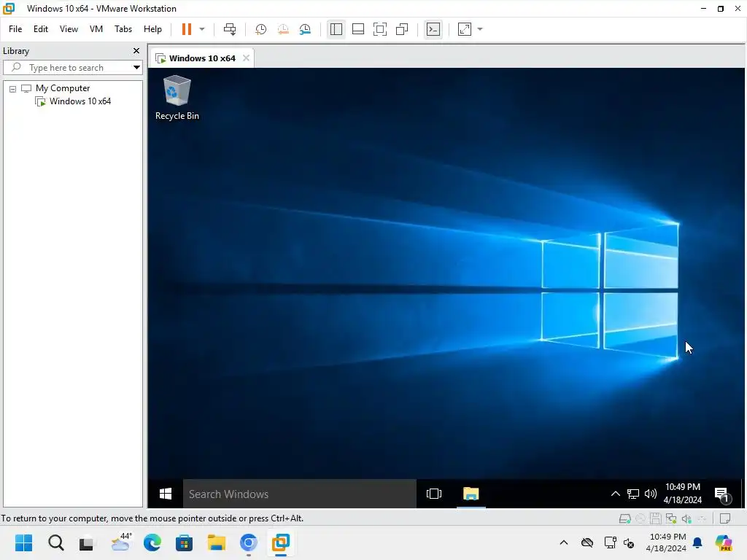Switch to Unity mode icon
The image size is (747, 560).
click(x=402, y=29)
